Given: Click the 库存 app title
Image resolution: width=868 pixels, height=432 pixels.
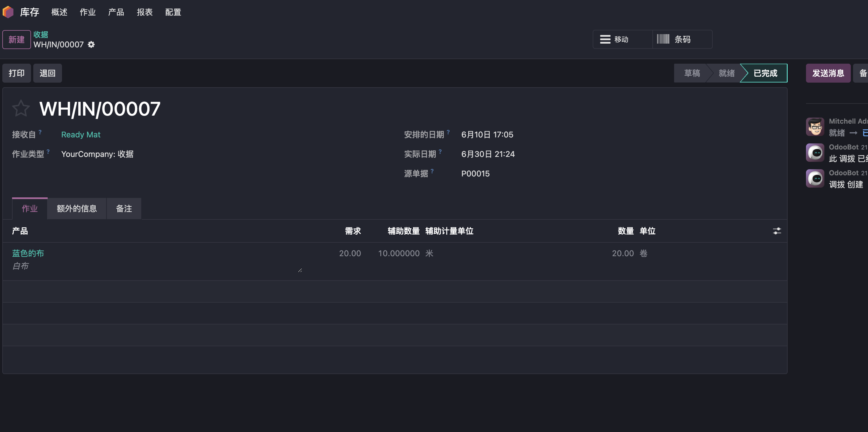Looking at the screenshot, I should 30,12.
